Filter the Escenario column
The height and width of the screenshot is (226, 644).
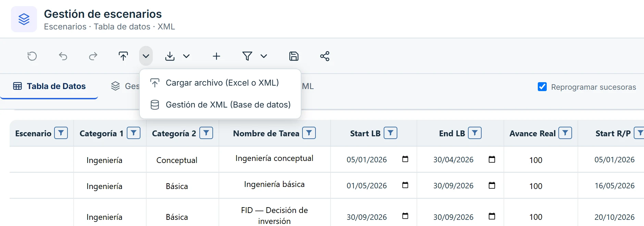click(61, 133)
